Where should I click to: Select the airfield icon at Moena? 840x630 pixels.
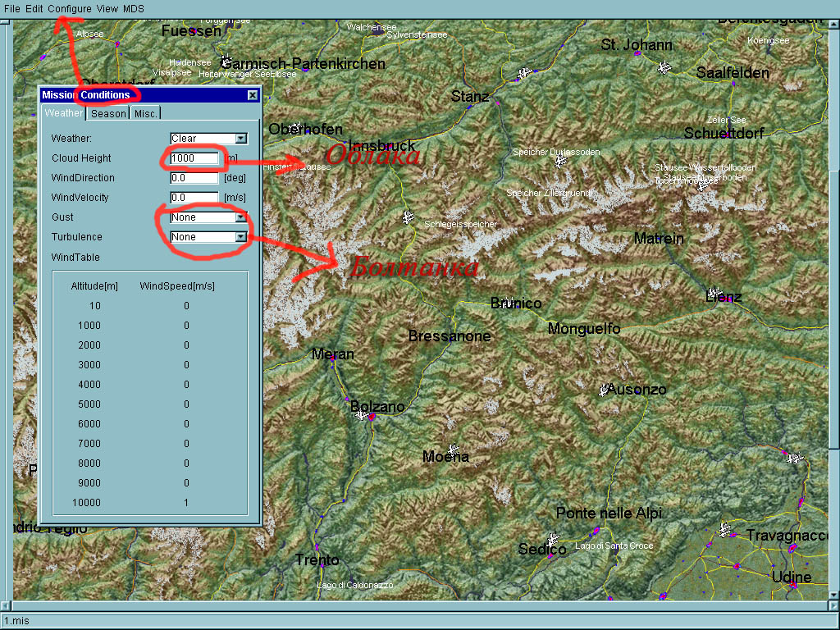pos(453,449)
